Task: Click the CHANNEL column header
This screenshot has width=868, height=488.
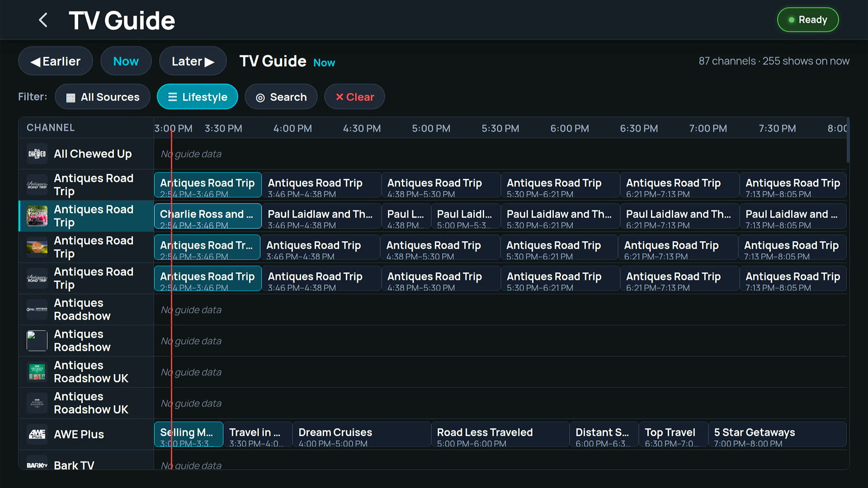Action: click(51, 128)
